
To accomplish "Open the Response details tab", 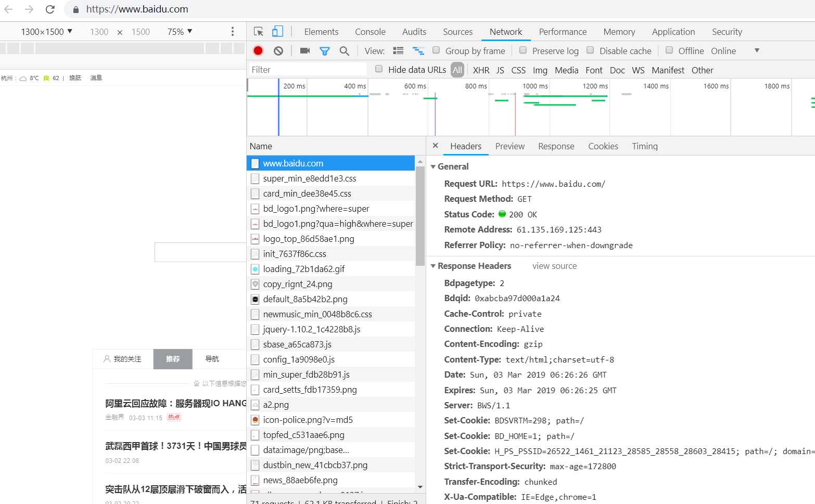I will [x=556, y=146].
